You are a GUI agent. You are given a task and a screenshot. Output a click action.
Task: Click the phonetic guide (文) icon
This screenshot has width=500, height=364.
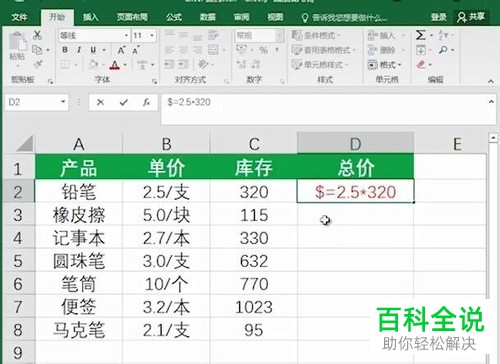(x=143, y=64)
